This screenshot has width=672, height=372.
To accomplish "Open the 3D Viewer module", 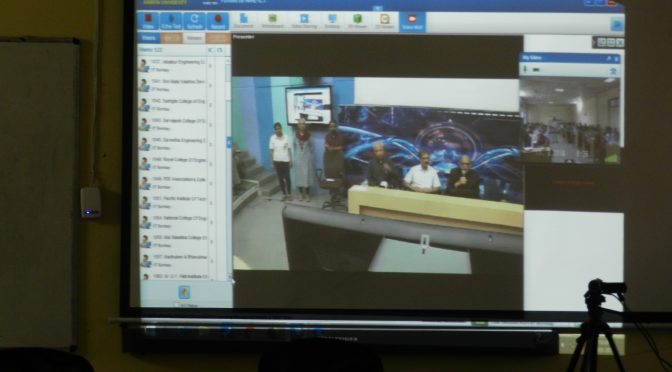I will [357, 21].
